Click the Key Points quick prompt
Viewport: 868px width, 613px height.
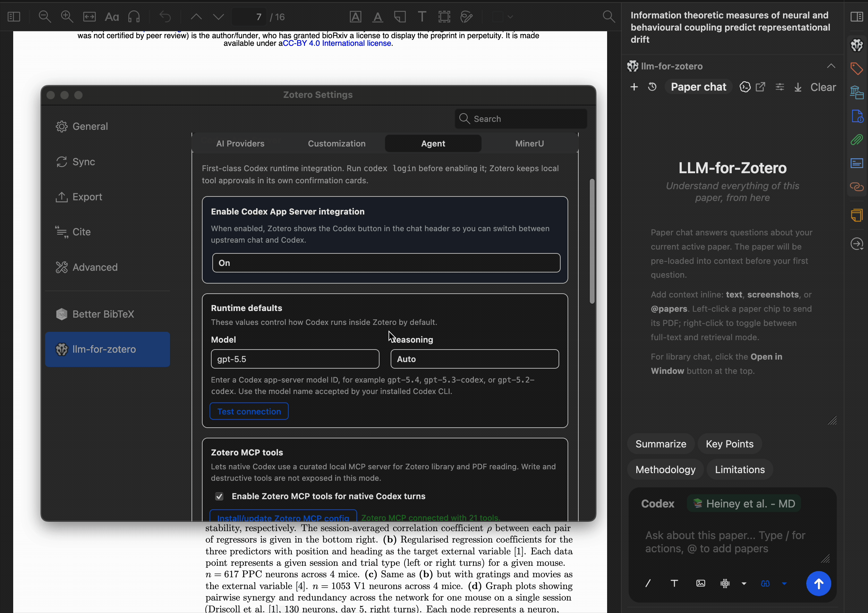click(x=729, y=444)
